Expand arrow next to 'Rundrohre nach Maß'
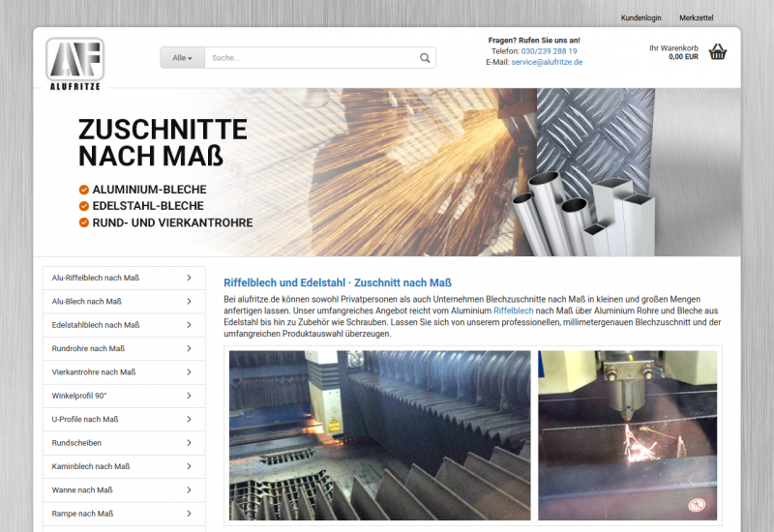This screenshot has height=532, width=774. (x=189, y=348)
